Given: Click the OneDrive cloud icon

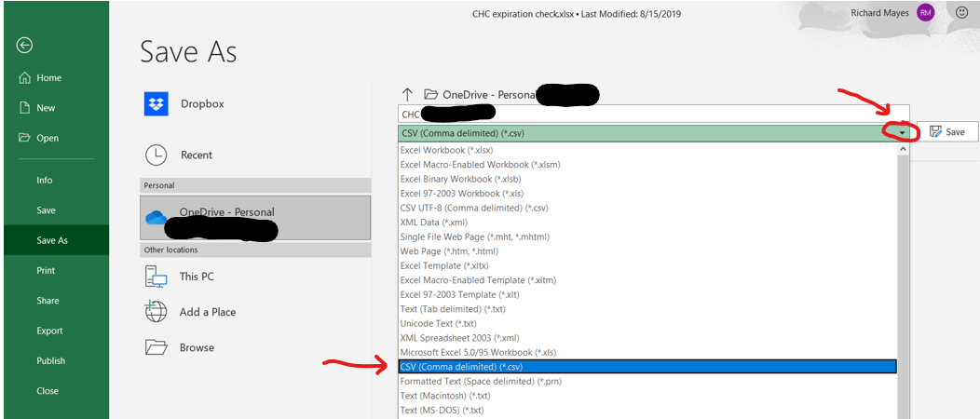Looking at the screenshot, I should 156,218.
